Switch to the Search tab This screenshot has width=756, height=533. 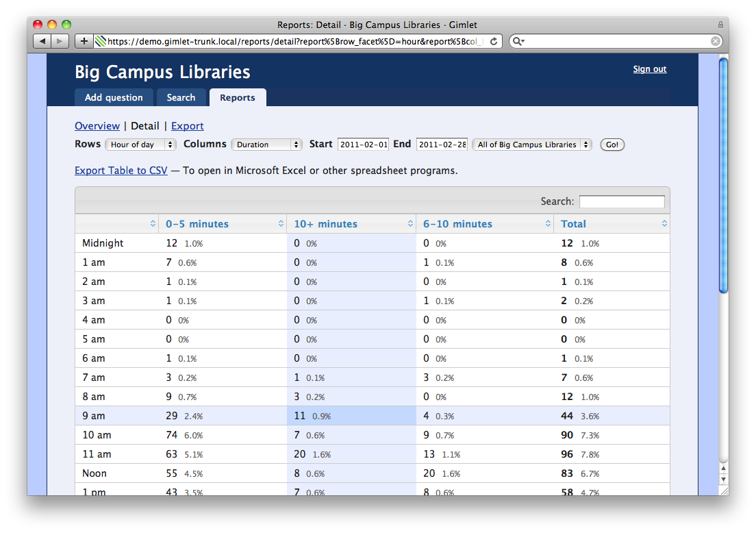tap(181, 97)
